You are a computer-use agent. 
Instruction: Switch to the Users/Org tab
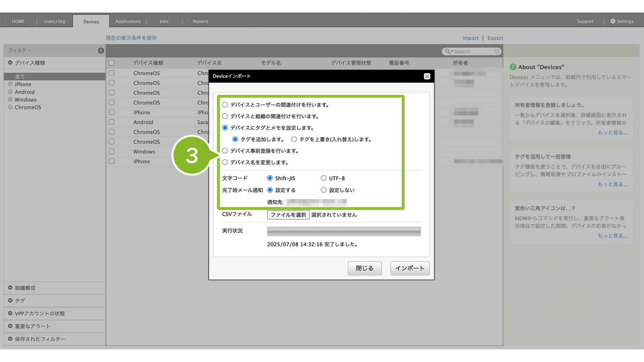click(x=55, y=21)
